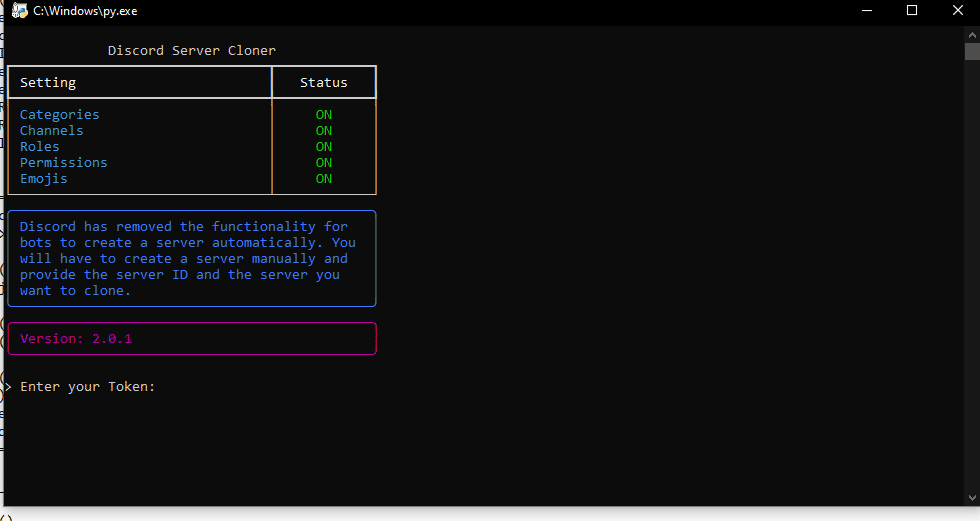
Task: Click the vertical scrollbar thumb
Action: 972,51
